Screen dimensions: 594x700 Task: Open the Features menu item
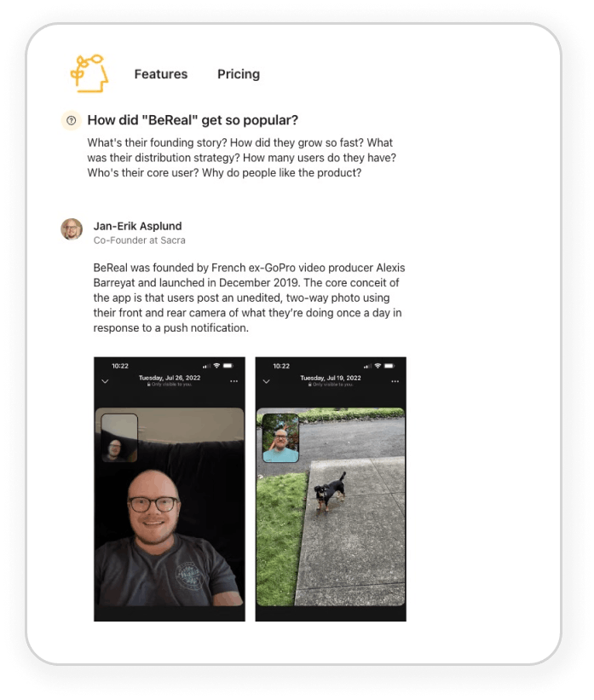tap(161, 74)
